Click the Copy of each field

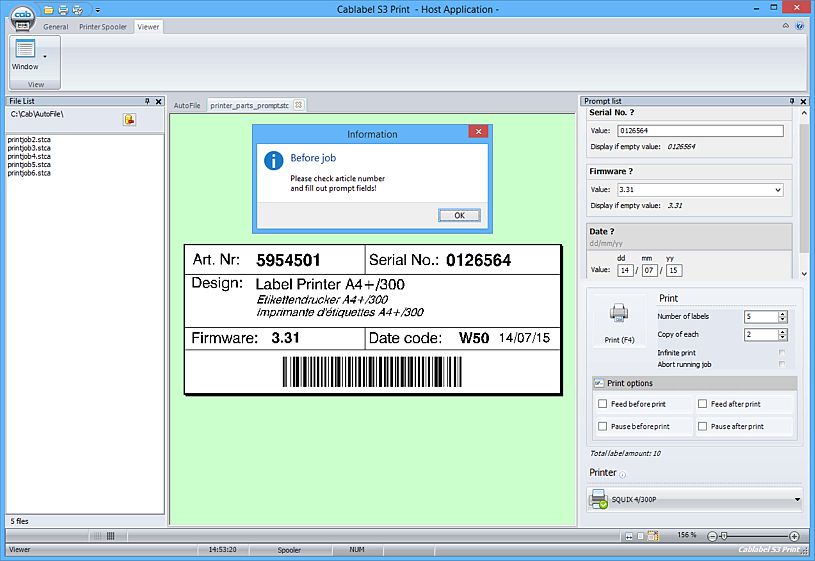point(761,335)
